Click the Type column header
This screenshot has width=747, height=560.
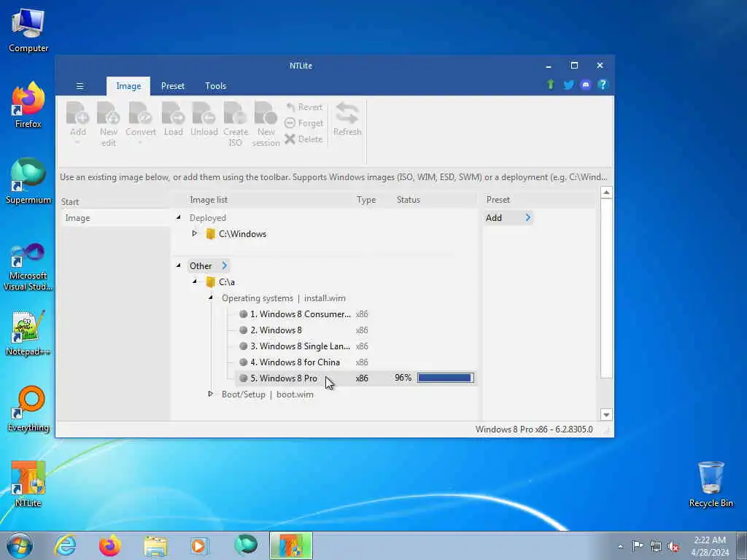[x=366, y=200]
